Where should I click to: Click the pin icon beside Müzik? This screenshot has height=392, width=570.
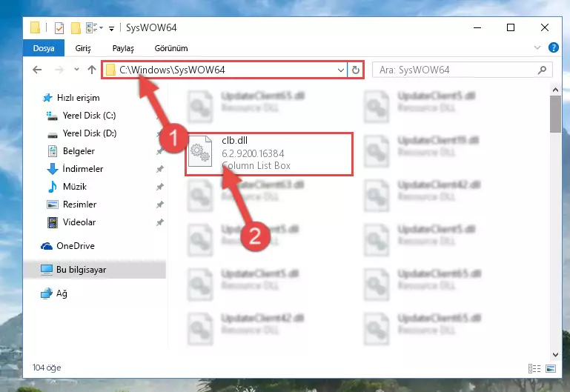pos(159,187)
